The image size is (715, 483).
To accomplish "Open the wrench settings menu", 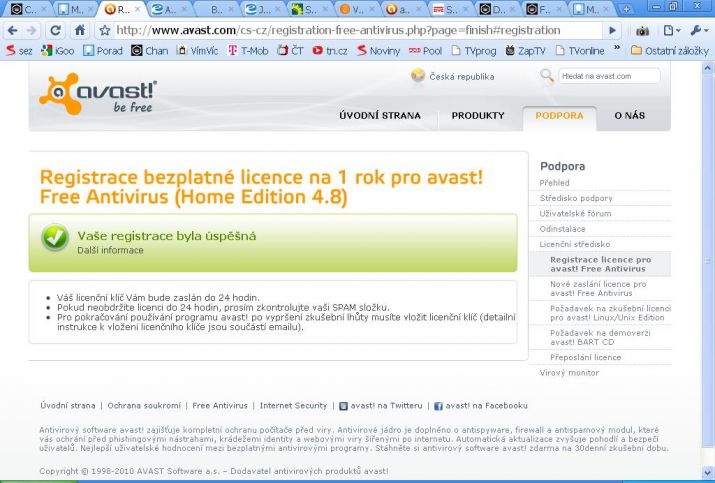I will coord(698,31).
